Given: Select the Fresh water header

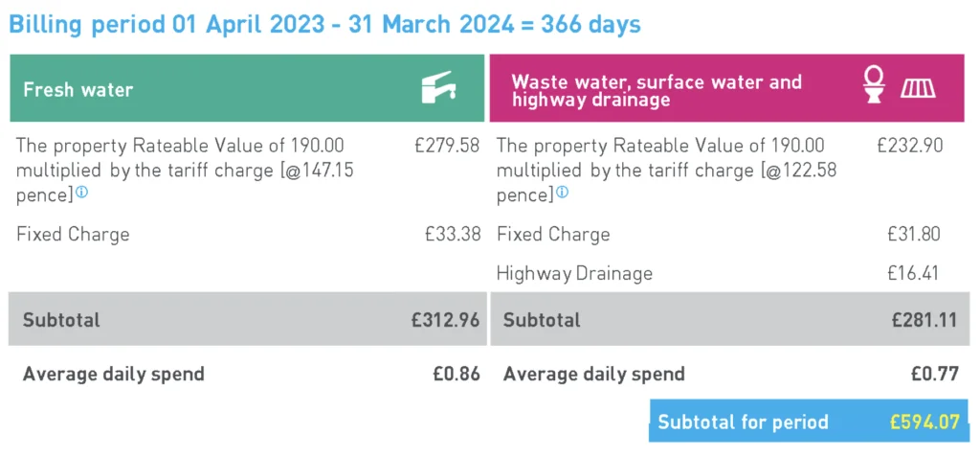Looking at the screenshot, I should (x=247, y=88).
